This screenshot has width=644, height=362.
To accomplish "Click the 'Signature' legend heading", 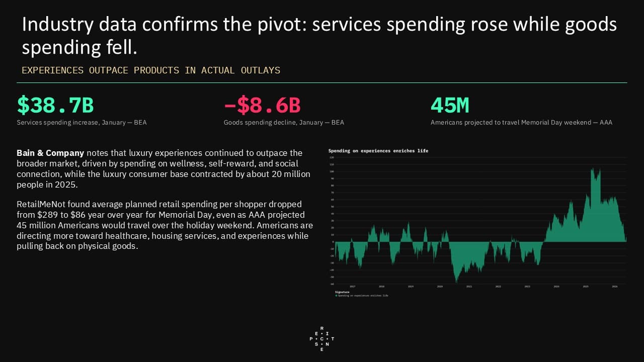I will click(342, 292).
